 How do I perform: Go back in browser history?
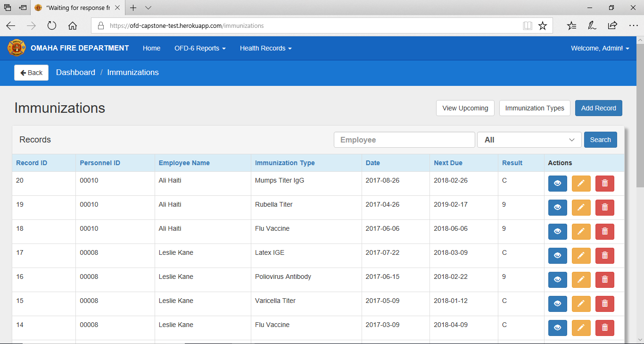click(x=10, y=26)
